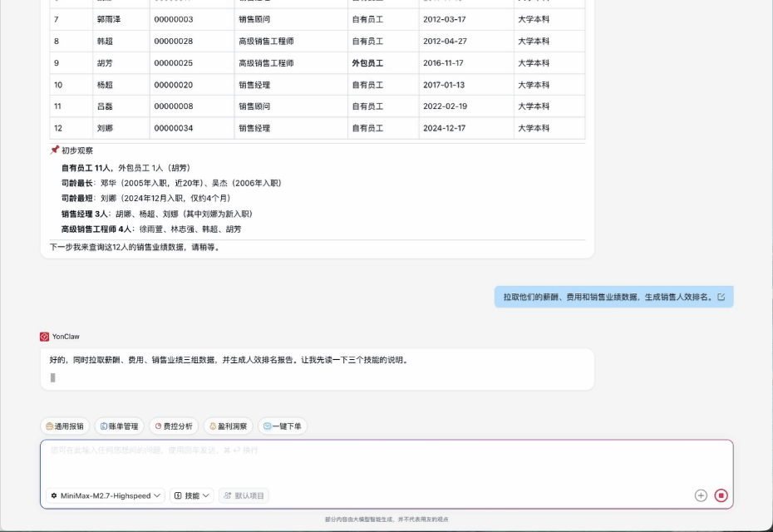Click the 一键下单 shortcut icon
773x532 pixels.
pos(268,426)
